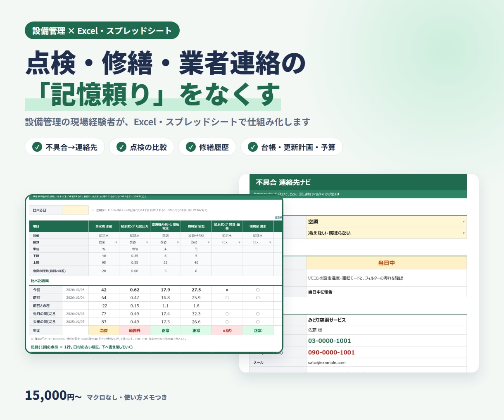Screen dimensions: 504x420
Task: Open the 種類 dropdown under 機械室 室温
Action: (209, 242)
